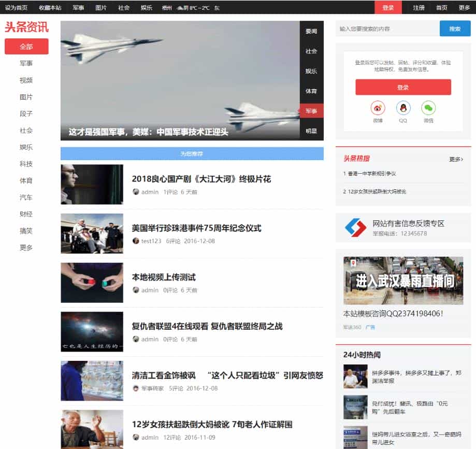Select 汽车 category in the left sidebar

coord(26,198)
